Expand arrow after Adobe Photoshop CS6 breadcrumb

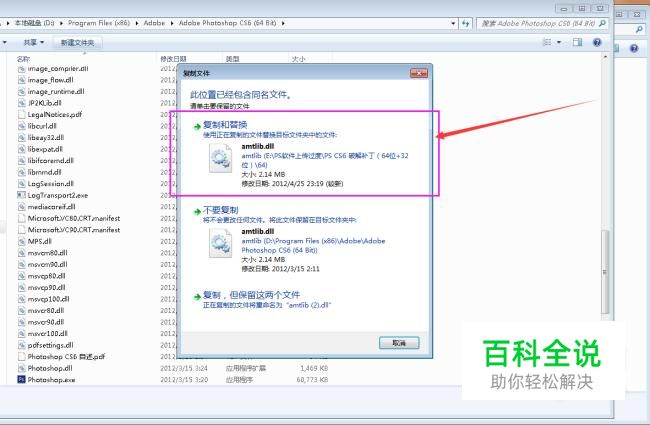point(283,23)
